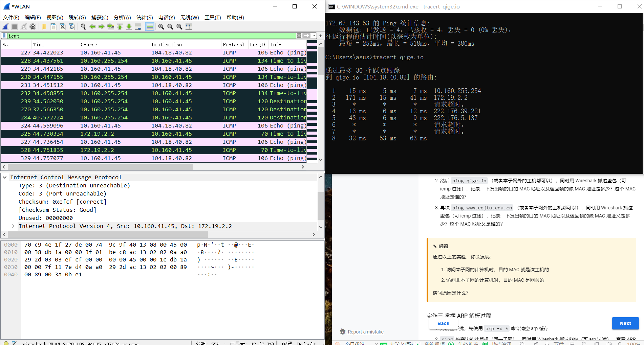The height and width of the screenshot is (345, 644).
Task: Go forward in packet history
Action: coord(102,27)
